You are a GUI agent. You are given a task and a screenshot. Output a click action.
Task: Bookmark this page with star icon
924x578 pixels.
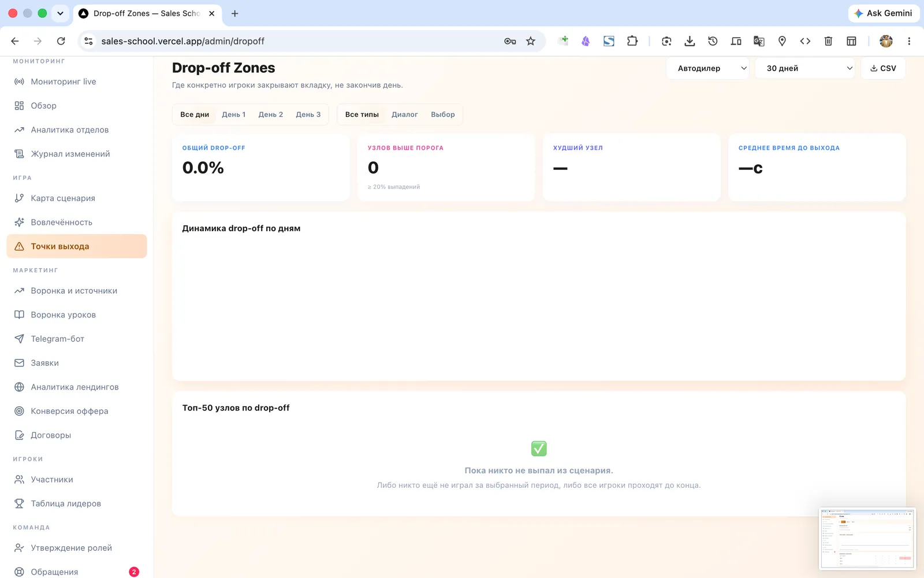pyautogui.click(x=531, y=41)
